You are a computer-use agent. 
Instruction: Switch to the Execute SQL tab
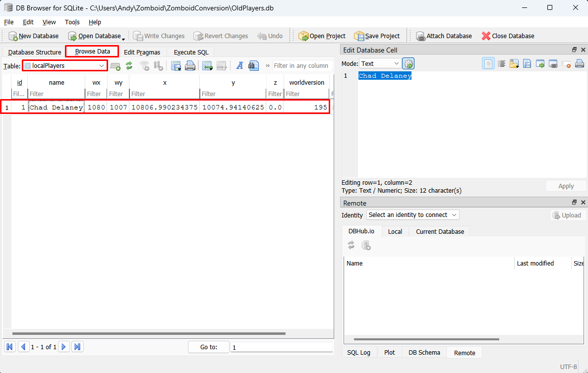[x=191, y=52]
